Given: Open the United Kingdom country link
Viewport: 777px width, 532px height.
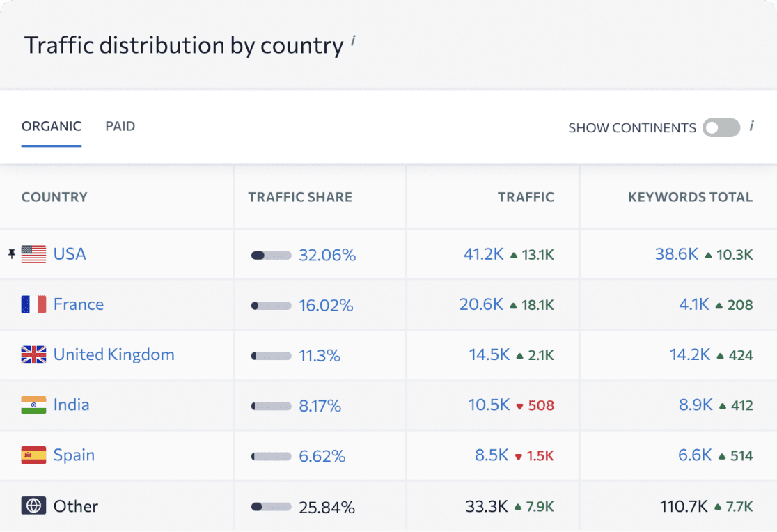Looking at the screenshot, I should click(x=113, y=354).
